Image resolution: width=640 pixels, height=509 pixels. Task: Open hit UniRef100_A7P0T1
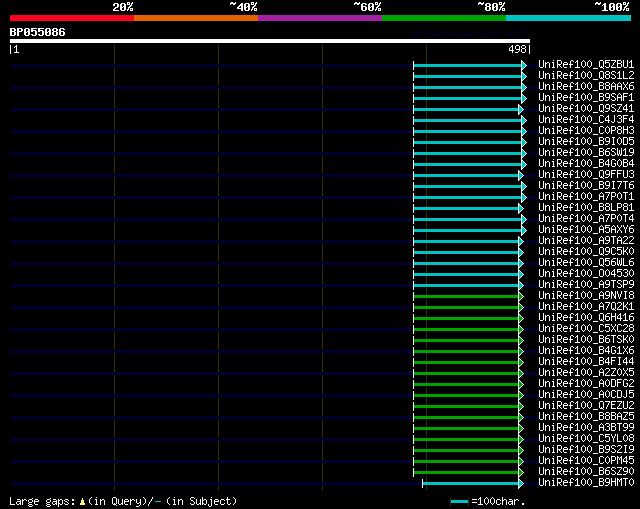click(586, 196)
